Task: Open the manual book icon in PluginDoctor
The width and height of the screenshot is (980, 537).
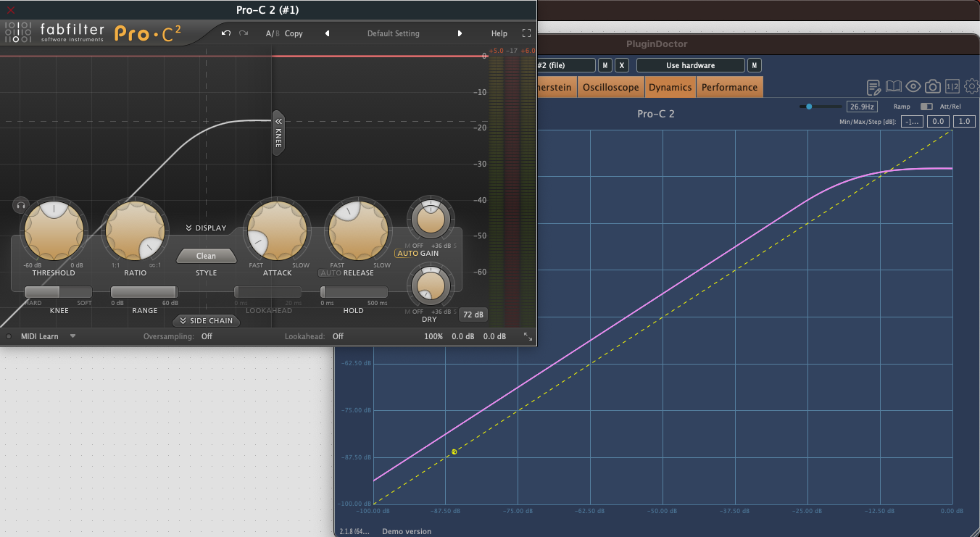Action: pyautogui.click(x=894, y=87)
